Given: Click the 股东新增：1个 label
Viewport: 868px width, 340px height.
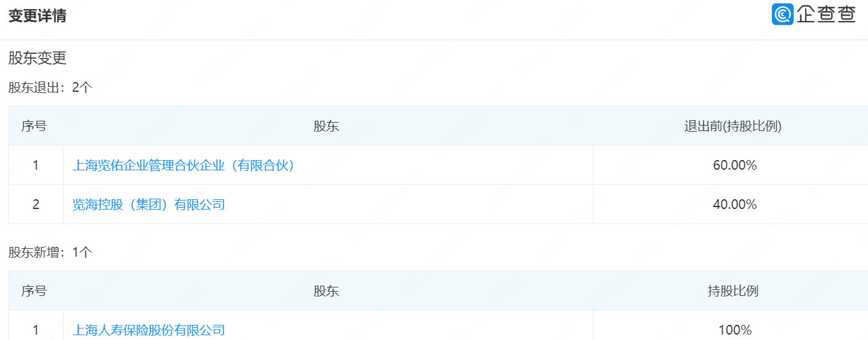Looking at the screenshot, I should point(50,252).
